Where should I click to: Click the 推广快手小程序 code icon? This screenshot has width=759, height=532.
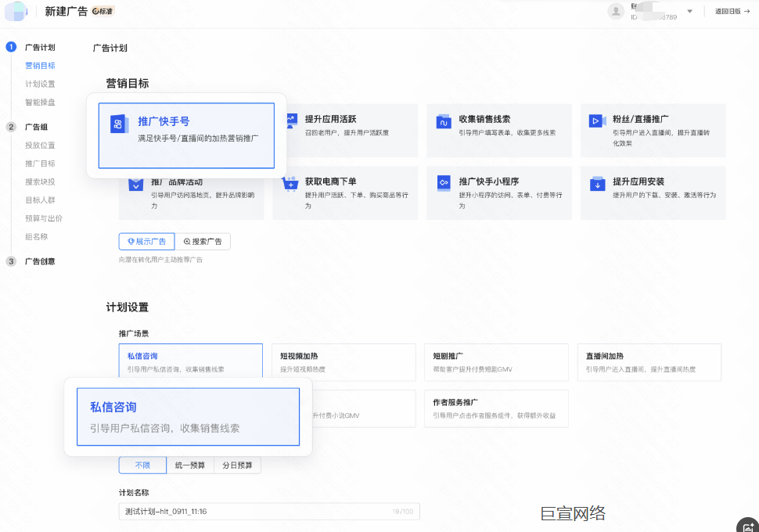[x=444, y=183]
